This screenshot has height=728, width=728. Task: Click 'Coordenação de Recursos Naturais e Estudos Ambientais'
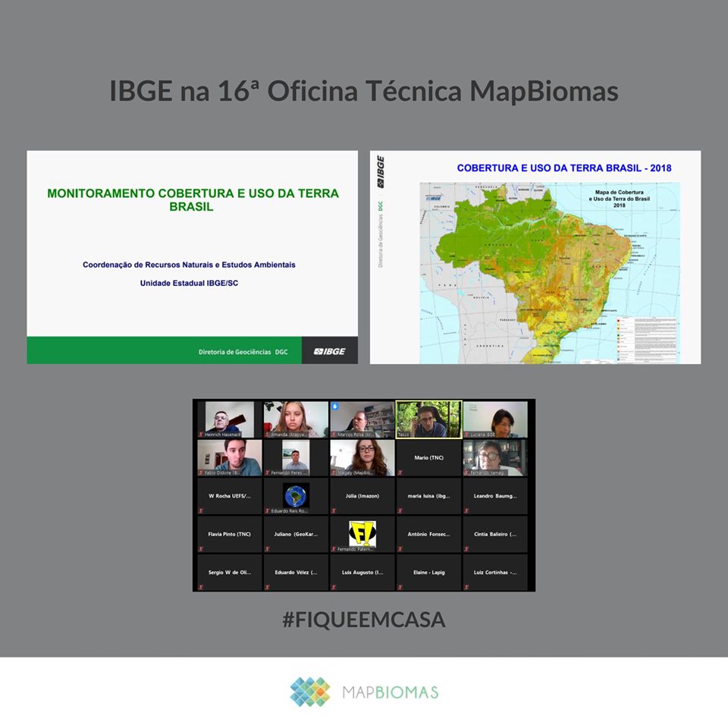189,265
